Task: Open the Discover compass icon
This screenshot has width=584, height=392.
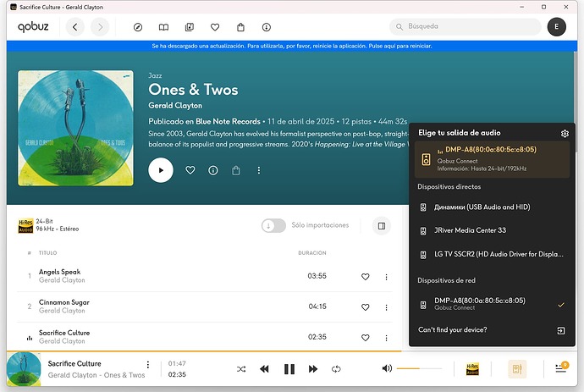Action: 138,27
